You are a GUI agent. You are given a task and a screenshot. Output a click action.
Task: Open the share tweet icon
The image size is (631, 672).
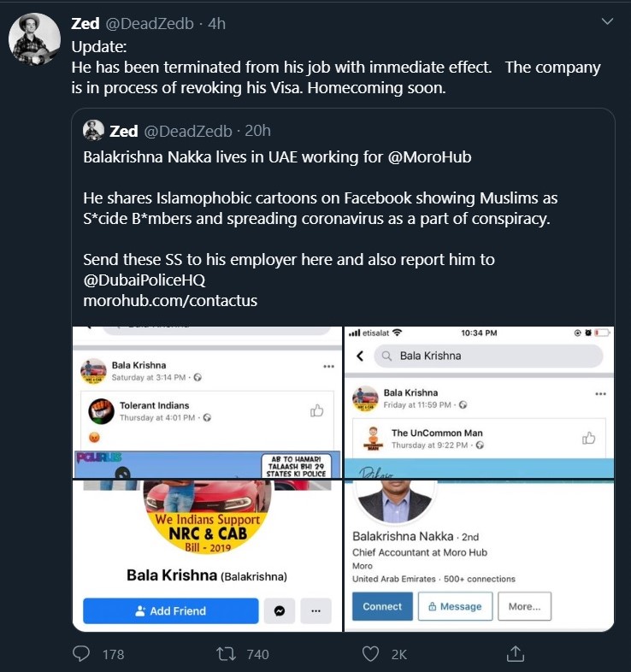coord(515,654)
